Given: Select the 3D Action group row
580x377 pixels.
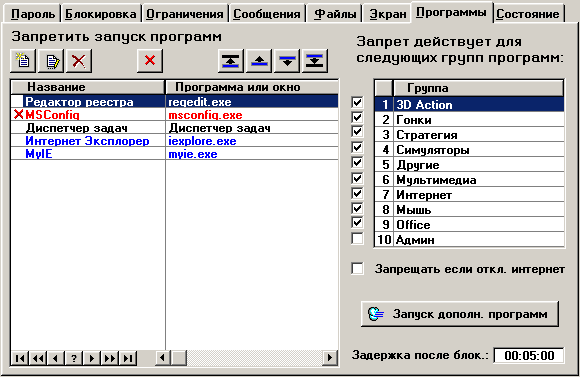Looking at the screenshot, I should 469,104.
